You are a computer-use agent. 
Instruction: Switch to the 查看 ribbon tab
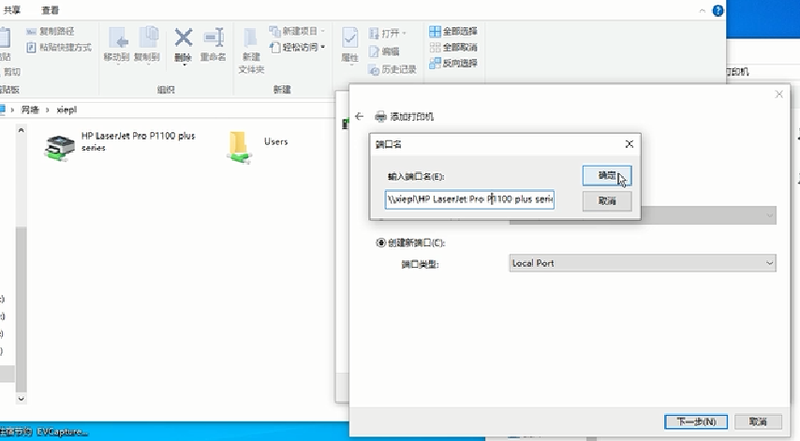[x=50, y=8]
